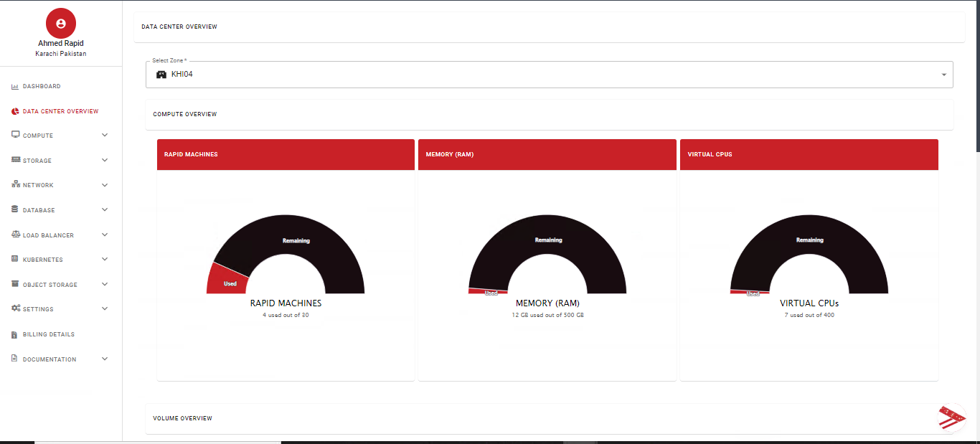Expand the Object Storage chevron
The height and width of the screenshot is (444, 980).
click(x=105, y=284)
